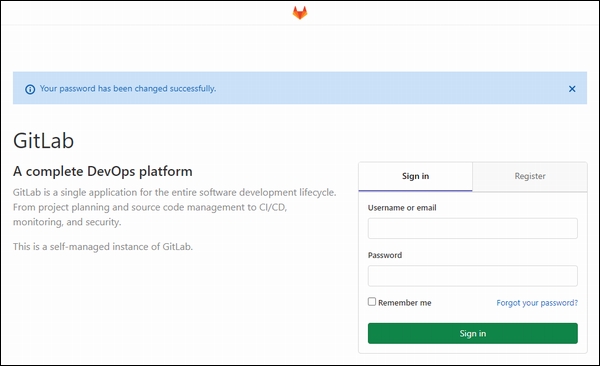Enable the Remember me checkbox
600x366 pixels.
tap(372, 302)
